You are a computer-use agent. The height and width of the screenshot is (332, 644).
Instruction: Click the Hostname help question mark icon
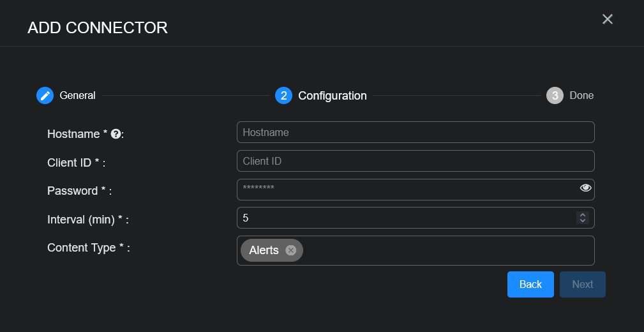tap(116, 133)
